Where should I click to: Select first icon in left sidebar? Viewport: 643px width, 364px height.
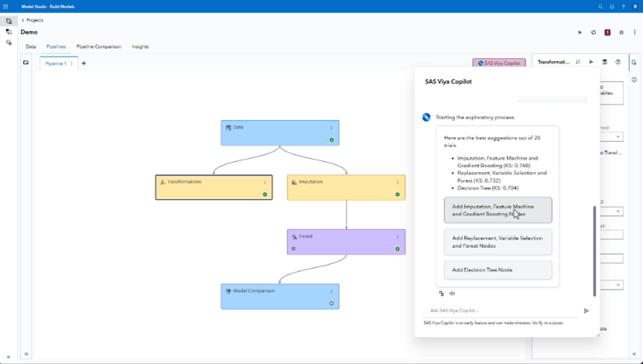9,21
